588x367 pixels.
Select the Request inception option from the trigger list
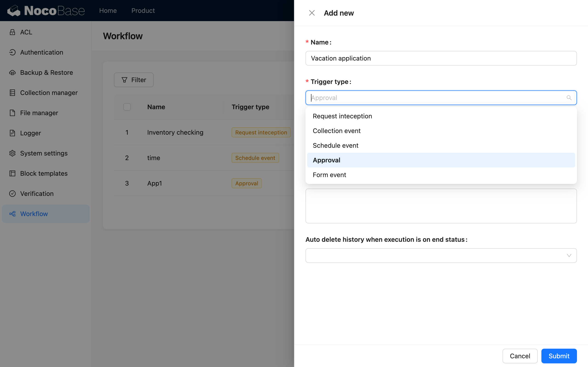tap(342, 116)
